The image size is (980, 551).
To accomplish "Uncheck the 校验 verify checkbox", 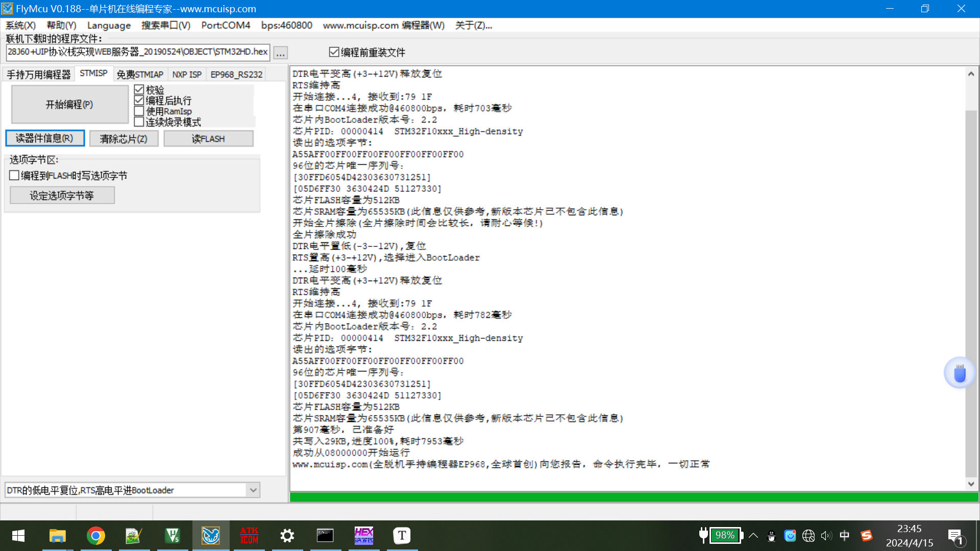I will click(139, 90).
